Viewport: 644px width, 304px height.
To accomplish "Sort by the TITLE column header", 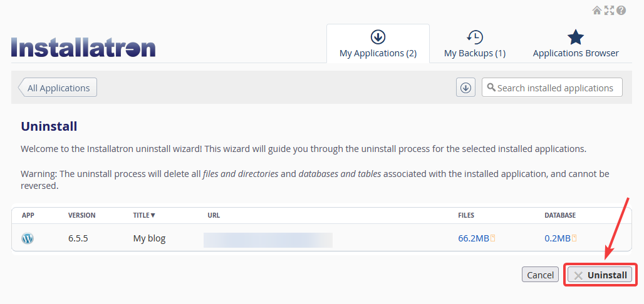I will pyautogui.click(x=144, y=215).
